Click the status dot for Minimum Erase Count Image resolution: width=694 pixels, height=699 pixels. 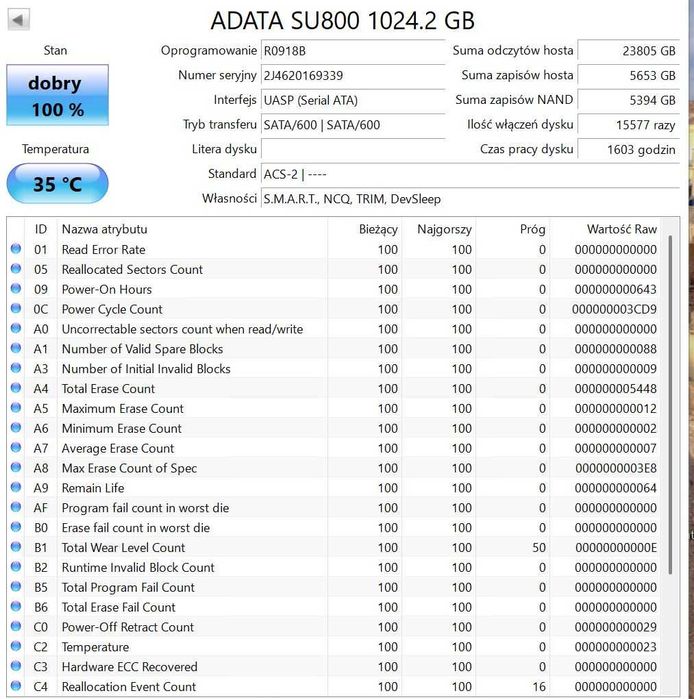click(x=16, y=428)
